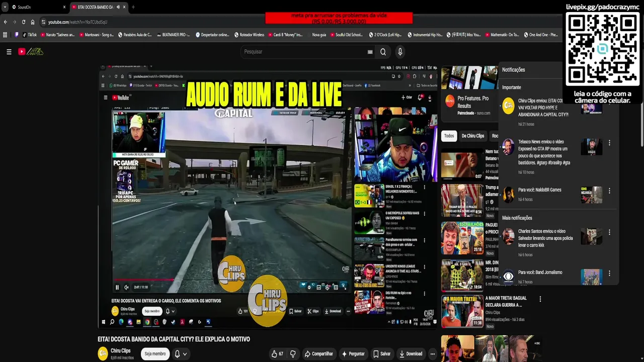Toggle the notification bell for Chiru Clips
This screenshot has width=644, height=362.
177,354
